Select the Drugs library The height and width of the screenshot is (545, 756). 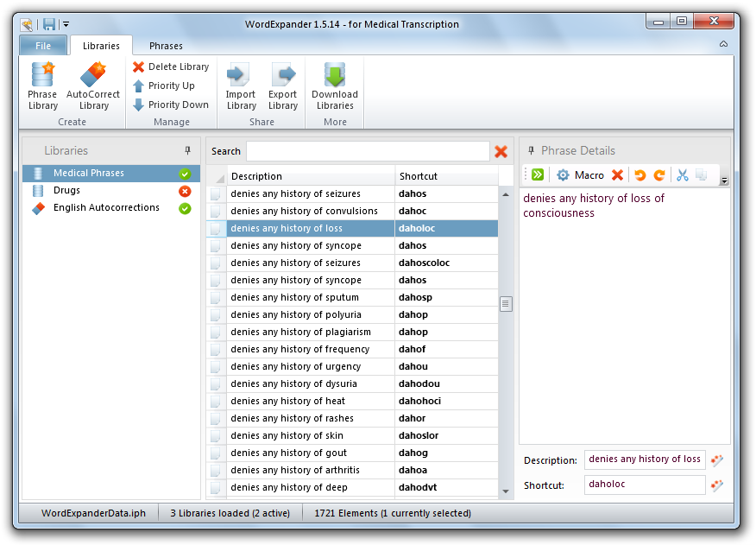click(110, 191)
